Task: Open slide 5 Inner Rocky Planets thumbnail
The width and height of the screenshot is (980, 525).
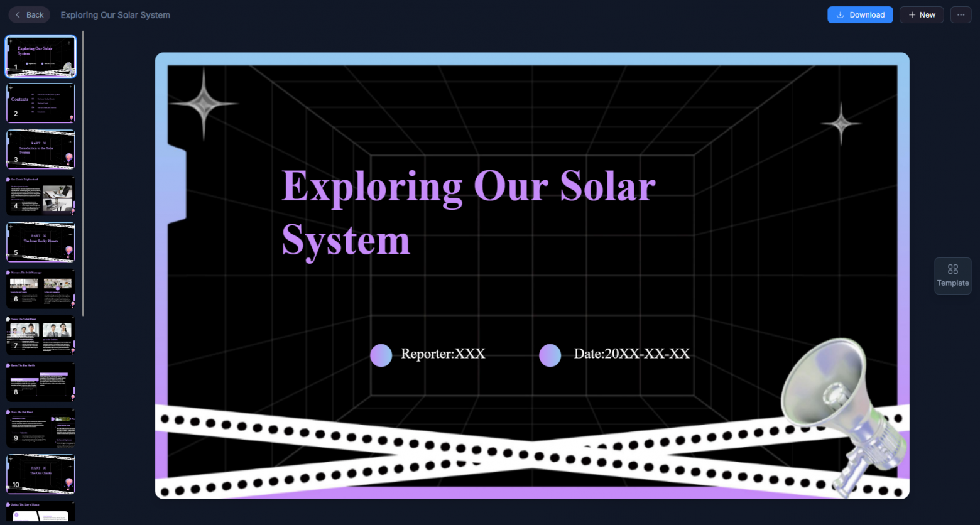Action: click(x=41, y=242)
